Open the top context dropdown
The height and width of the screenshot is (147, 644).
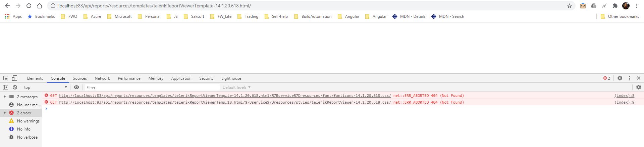tap(45, 87)
